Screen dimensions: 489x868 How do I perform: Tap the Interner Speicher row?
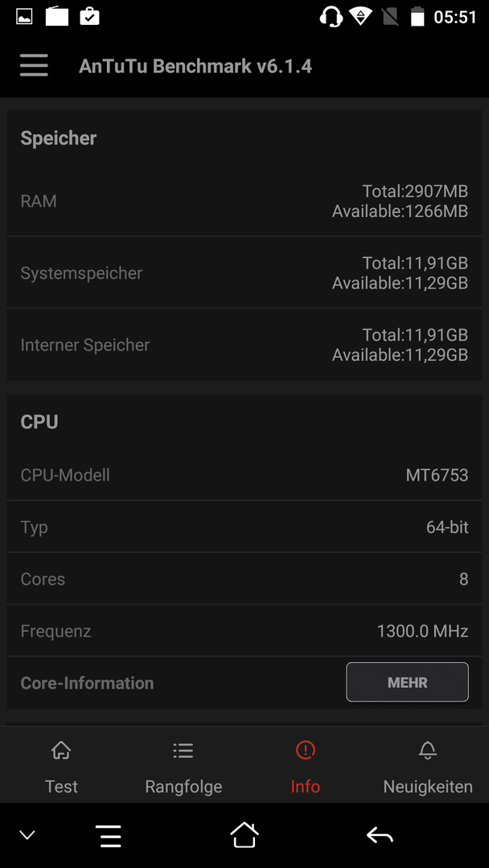pos(244,344)
